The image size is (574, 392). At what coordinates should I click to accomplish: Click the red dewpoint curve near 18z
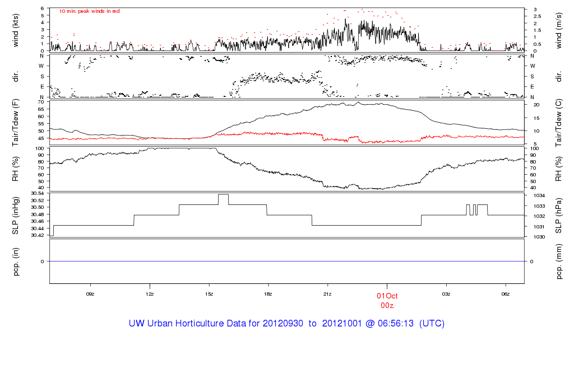pos(269,133)
